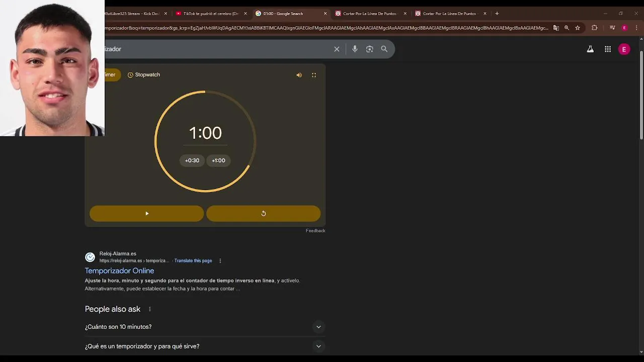Open the Temporizador Online result

tap(119, 270)
